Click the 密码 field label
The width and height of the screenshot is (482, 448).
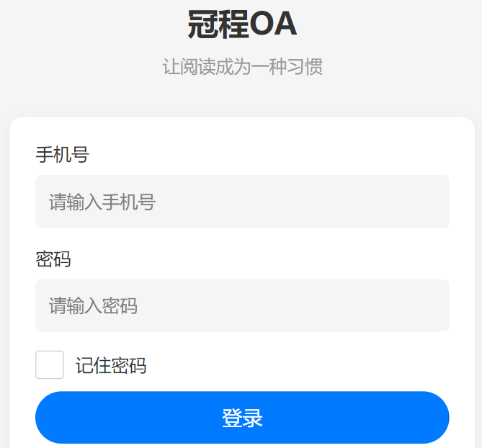pyautogui.click(x=53, y=259)
